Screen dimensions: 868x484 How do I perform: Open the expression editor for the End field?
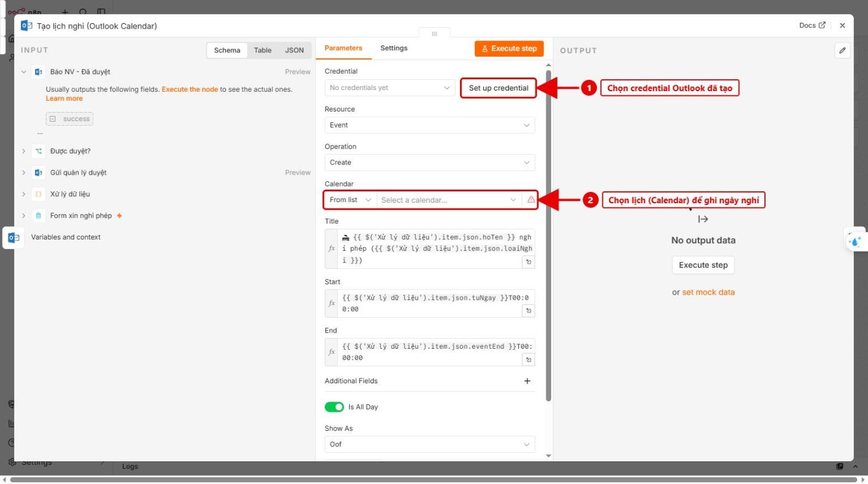(527, 359)
